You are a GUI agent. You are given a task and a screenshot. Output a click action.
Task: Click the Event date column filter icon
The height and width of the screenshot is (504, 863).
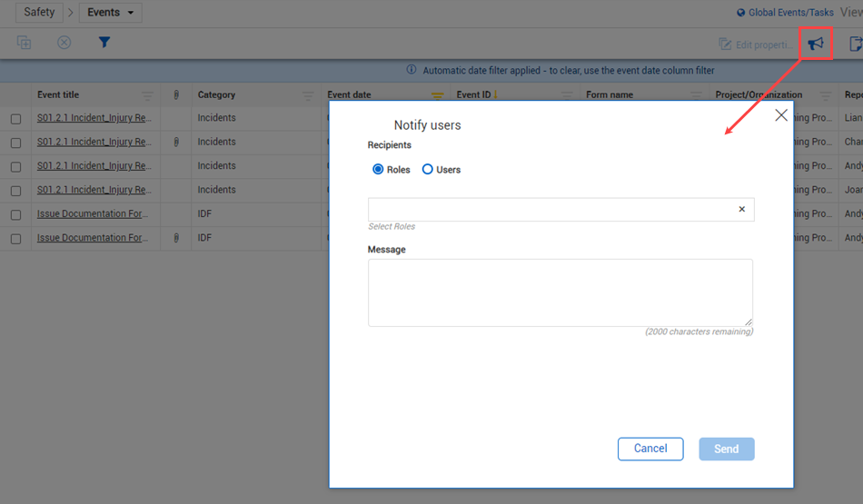coord(437,95)
